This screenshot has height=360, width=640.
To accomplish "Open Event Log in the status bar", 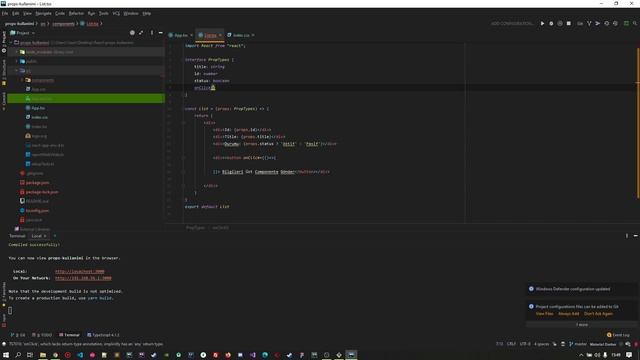I will tap(618, 335).
